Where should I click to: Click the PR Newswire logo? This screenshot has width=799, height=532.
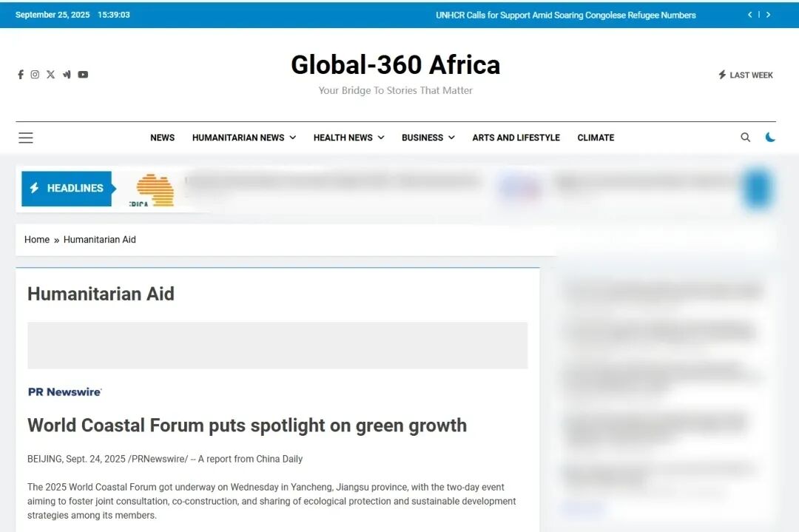pyautogui.click(x=65, y=392)
